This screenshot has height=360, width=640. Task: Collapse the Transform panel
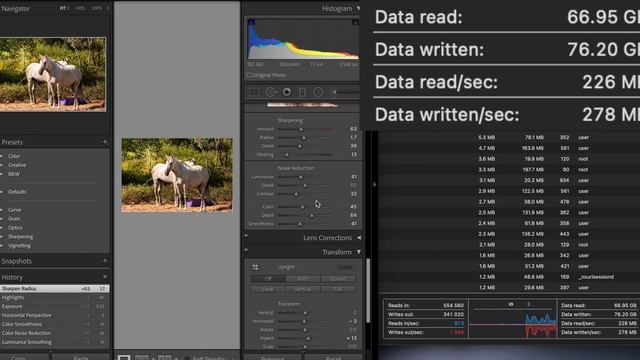[359, 252]
